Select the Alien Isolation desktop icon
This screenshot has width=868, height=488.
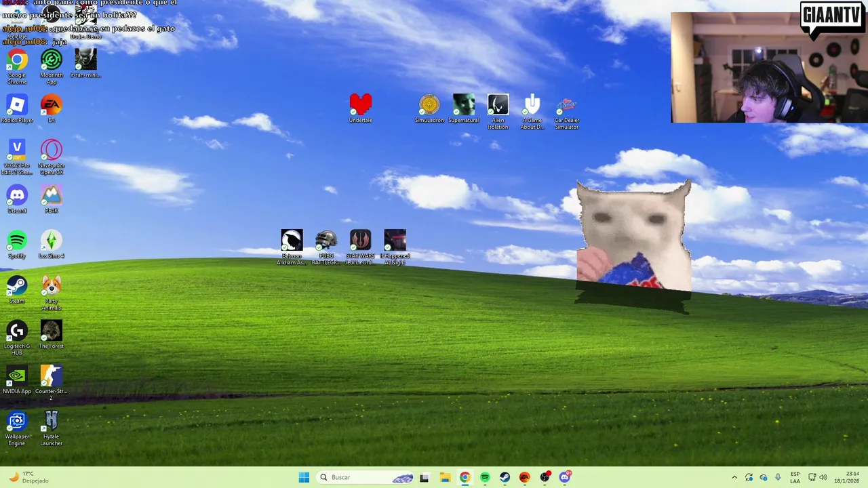click(498, 112)
